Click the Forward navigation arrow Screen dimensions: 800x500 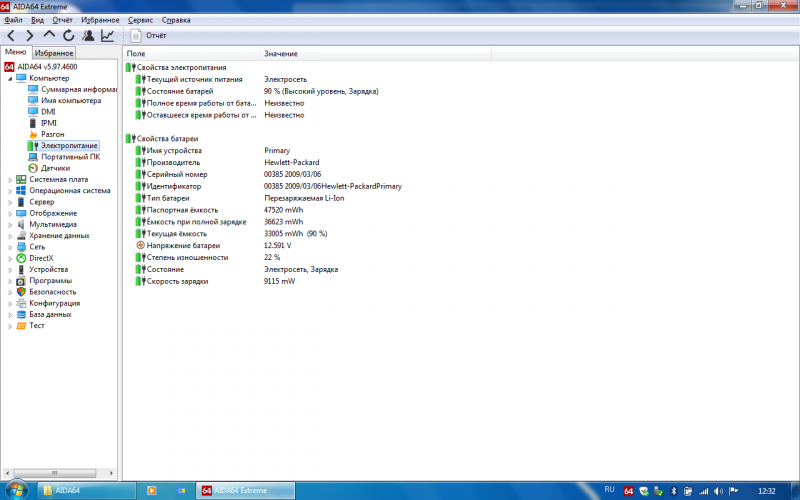[x=30, y=35]
